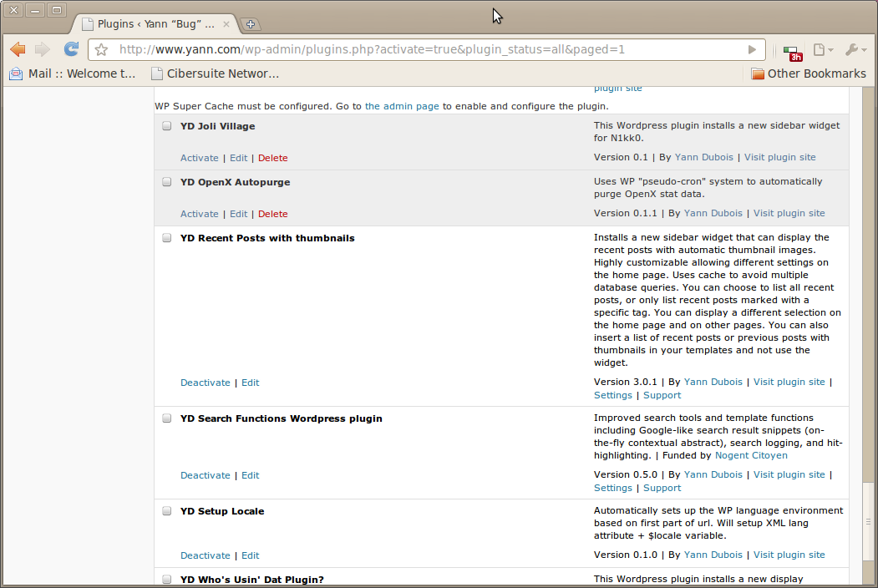Click the YD Joli Village plugin name

coord(217,127)
